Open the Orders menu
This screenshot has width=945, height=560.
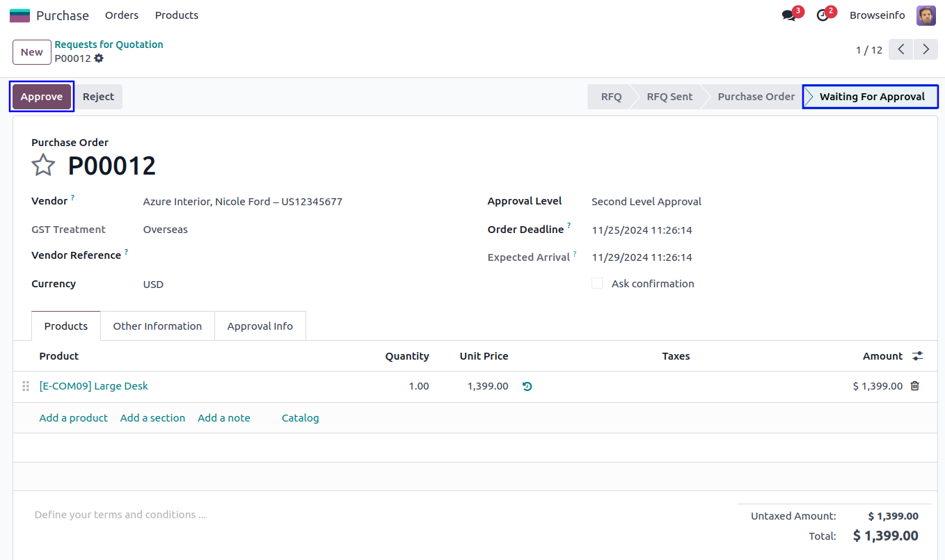pos(122,15)
